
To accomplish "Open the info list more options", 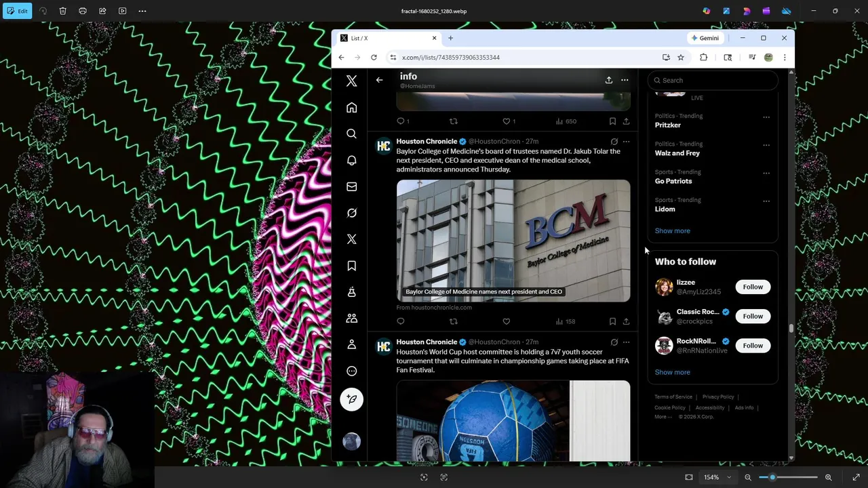I will [625, 80].
